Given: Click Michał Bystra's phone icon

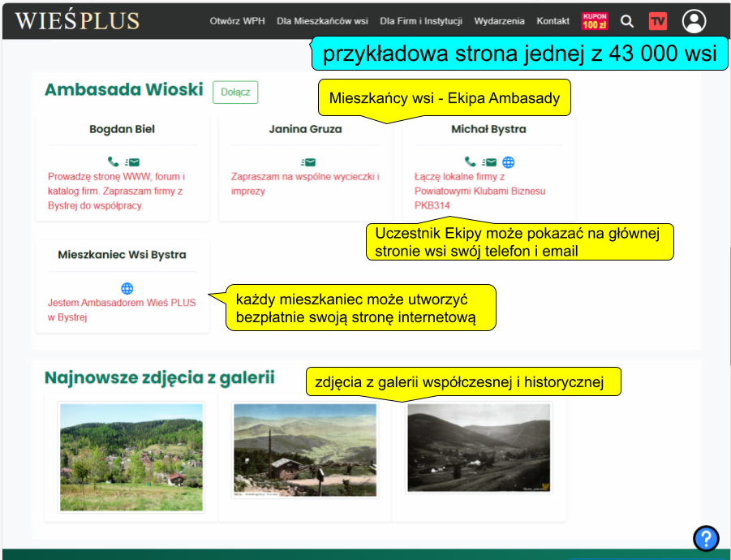Looking at the screenshot, I should pos(470,162).
